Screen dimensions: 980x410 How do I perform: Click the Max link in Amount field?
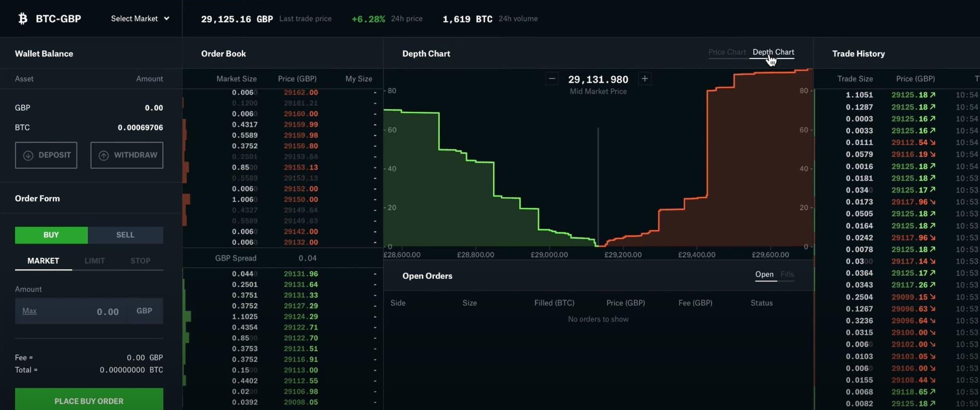tap(29, 311)
